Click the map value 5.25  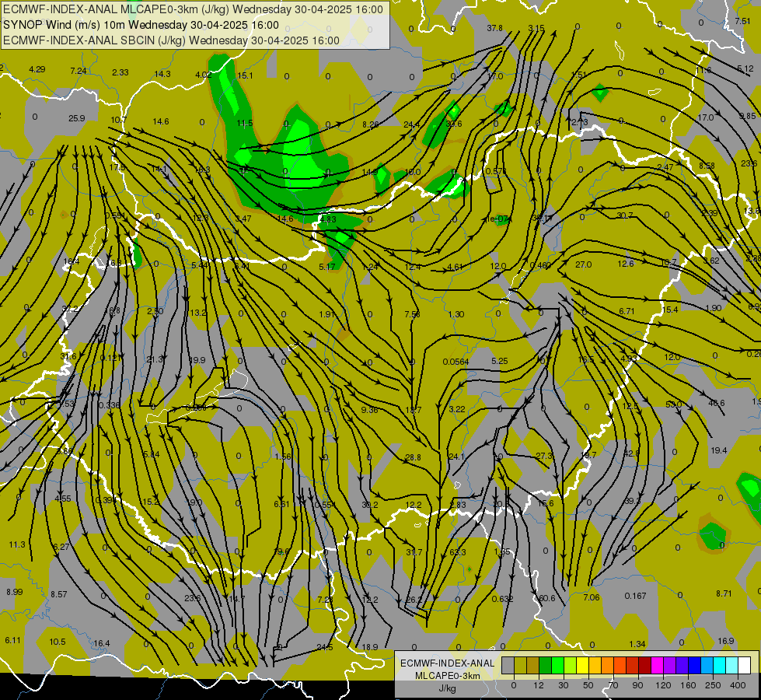[x=499, y=361]
